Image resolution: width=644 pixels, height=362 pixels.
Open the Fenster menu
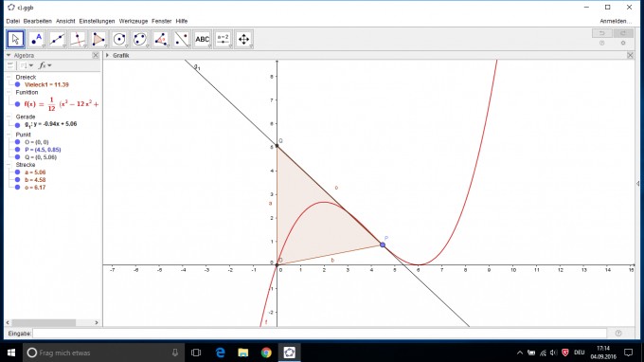161,21
